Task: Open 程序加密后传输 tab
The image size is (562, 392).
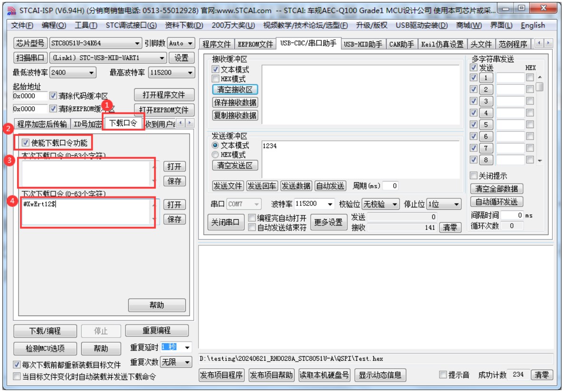Action: pos(42,124)
